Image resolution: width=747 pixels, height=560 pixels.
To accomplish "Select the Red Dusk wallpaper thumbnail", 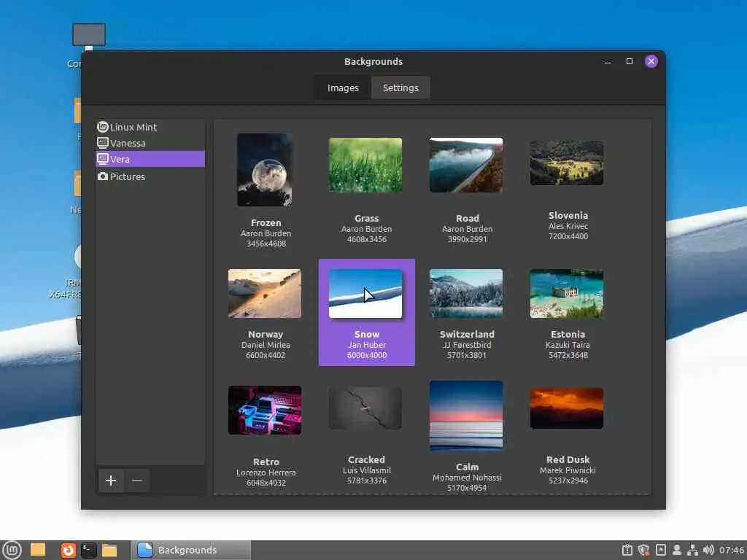I will tap(566, 408).
